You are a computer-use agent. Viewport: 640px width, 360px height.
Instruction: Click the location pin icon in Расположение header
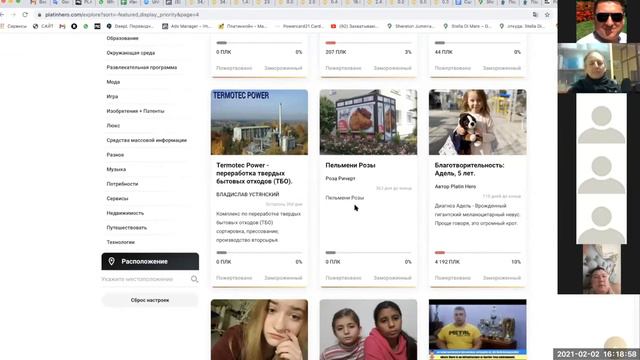click(x=111, y=261)
